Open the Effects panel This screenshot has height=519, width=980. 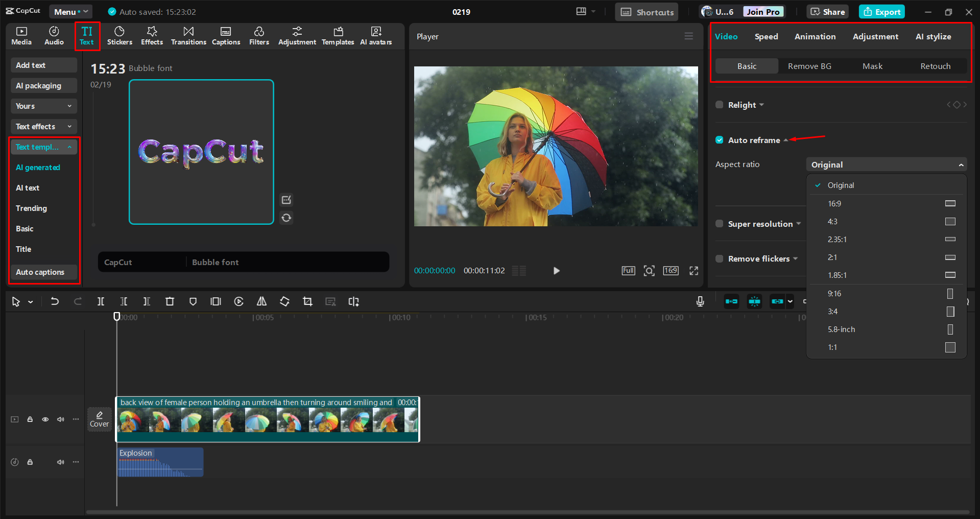152,36
